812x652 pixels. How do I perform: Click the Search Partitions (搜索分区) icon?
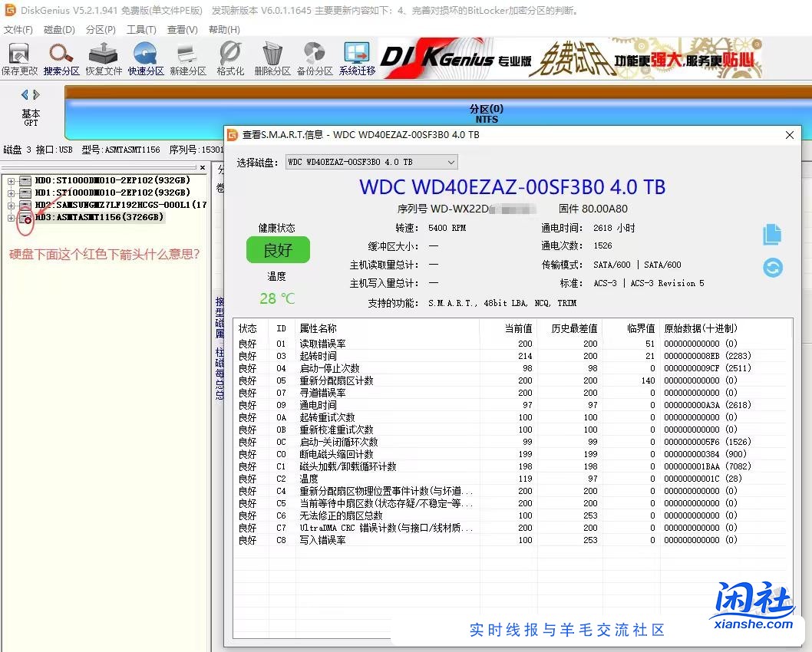[61, 58]
